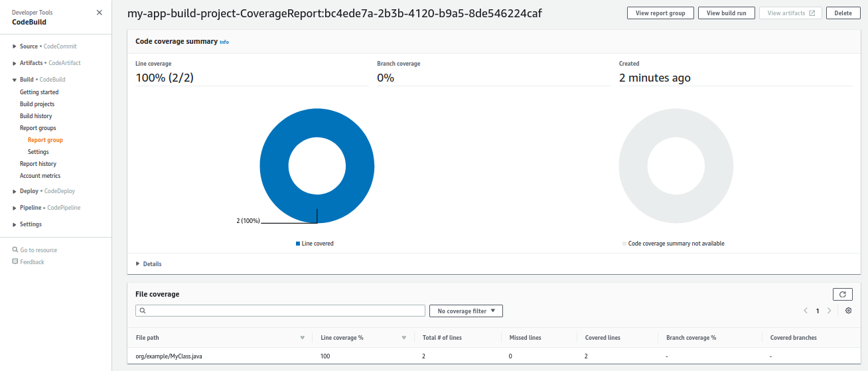Sort by File path column arrow
The width and height of the screenshot is (868, 371).
[x=303, y=338]
